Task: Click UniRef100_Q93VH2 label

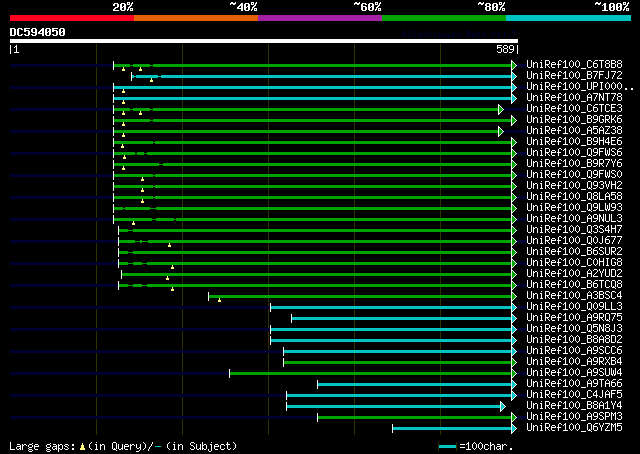Action: (x=574, y=186)
